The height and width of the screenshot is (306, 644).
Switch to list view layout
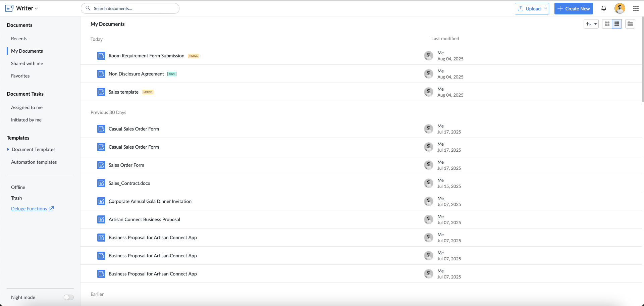617,24
